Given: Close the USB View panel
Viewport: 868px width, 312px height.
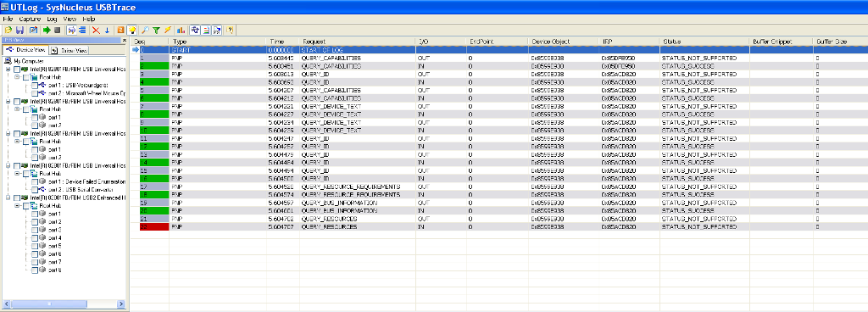Looking at the screenshot, I should click(124, 41).
